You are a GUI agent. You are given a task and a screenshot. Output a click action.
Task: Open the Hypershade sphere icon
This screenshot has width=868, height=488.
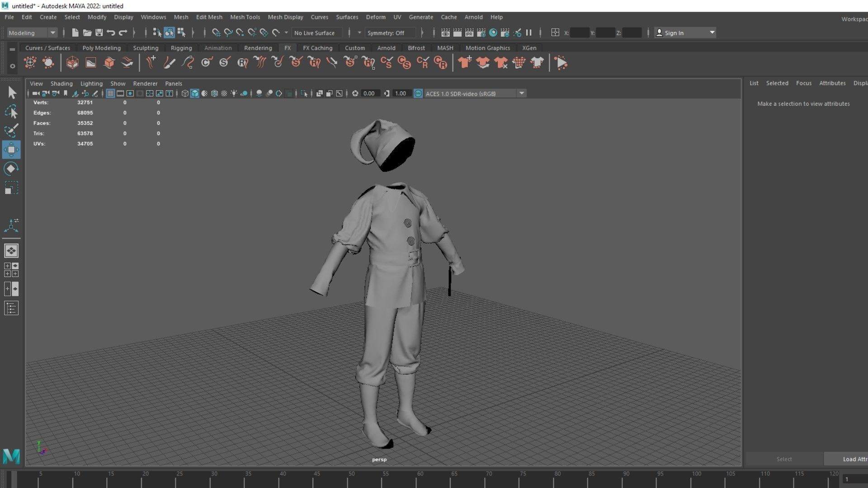493,33
